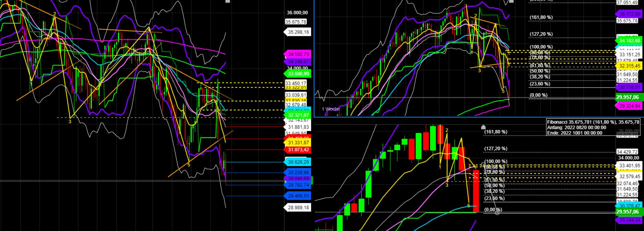
Task: Select the white 28.989,18 price tag
Action: click(297, 207)
